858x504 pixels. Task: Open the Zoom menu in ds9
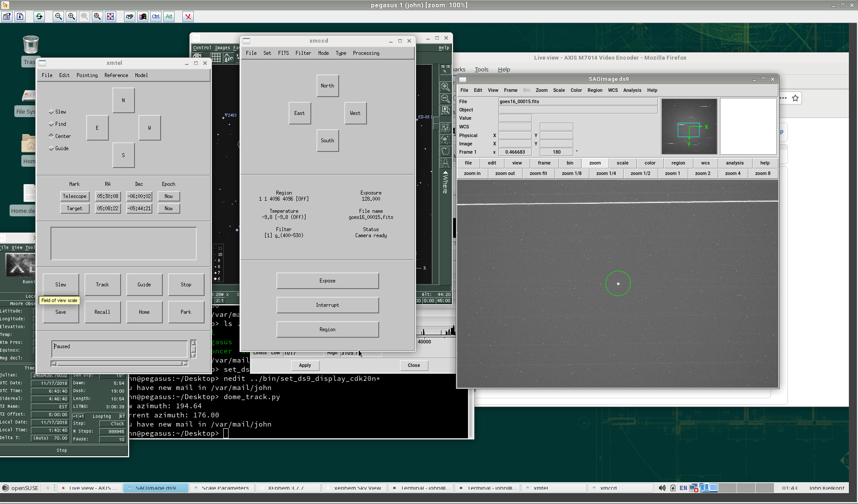[542, 90]
